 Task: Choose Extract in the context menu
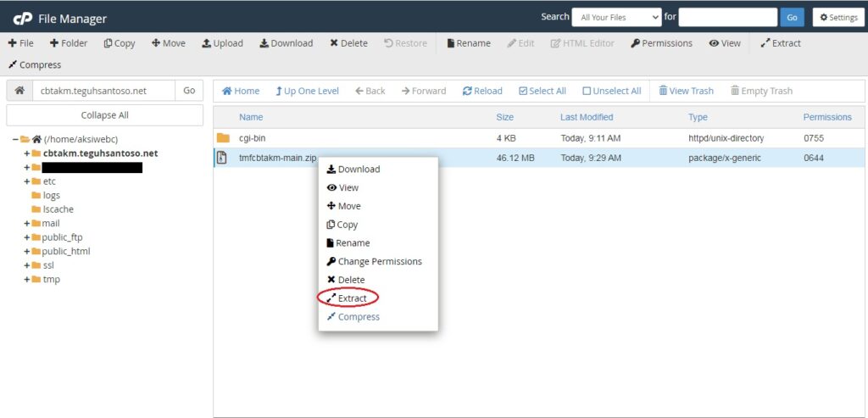[347, 298]
